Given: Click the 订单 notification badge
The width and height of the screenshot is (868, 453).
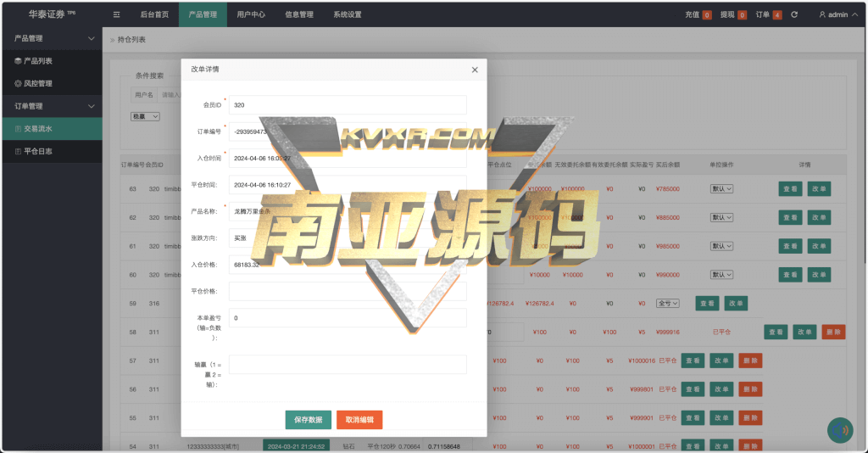Looking at the screenshot, I should click(x=777, y=15).
